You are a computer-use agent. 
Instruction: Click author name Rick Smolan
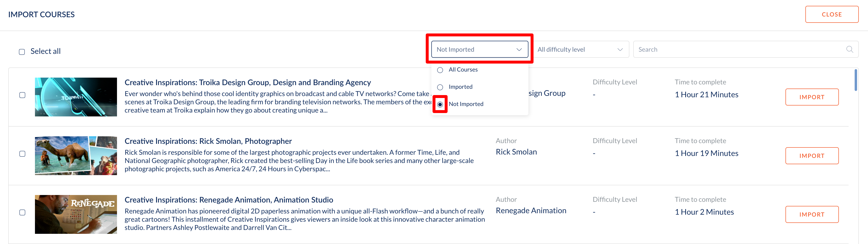[x=516, y=152]
